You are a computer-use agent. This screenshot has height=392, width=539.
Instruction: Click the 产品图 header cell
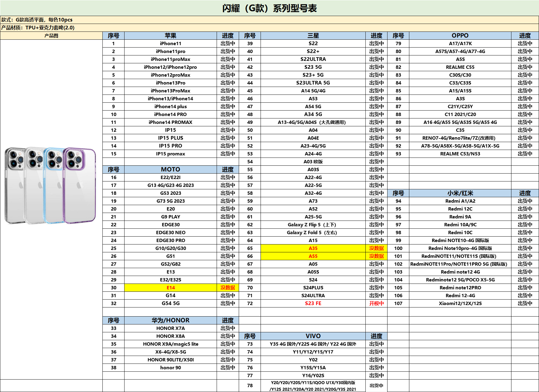51,36
